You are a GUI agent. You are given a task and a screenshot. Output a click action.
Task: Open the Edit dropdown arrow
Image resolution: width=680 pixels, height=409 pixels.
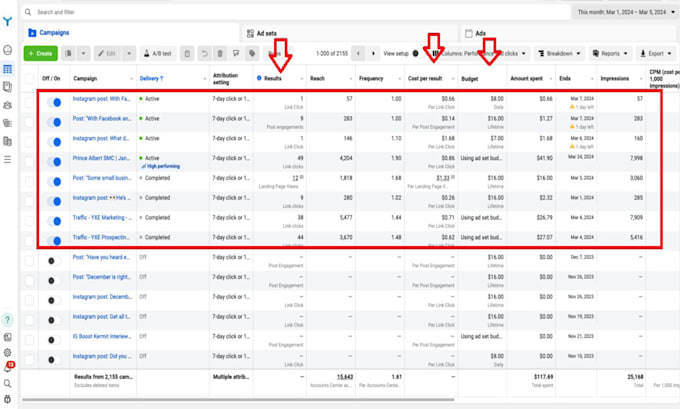click(129, 53)
